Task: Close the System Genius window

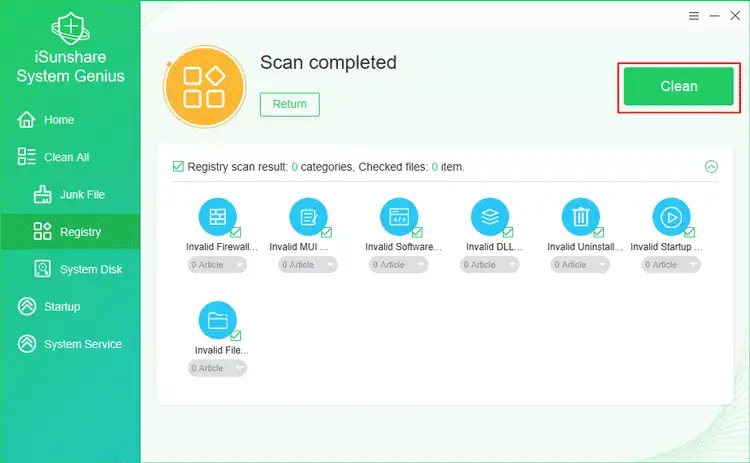Action: pos(735,15)
